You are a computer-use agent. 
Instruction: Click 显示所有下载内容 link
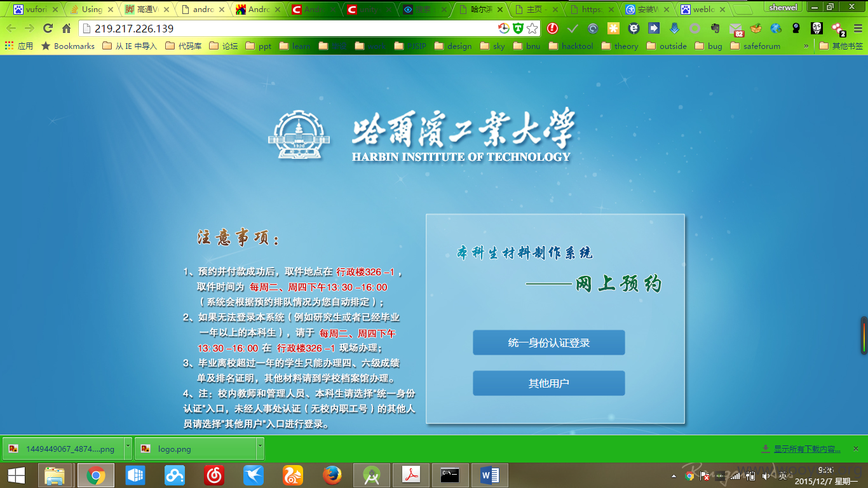(x=806, y=449)
